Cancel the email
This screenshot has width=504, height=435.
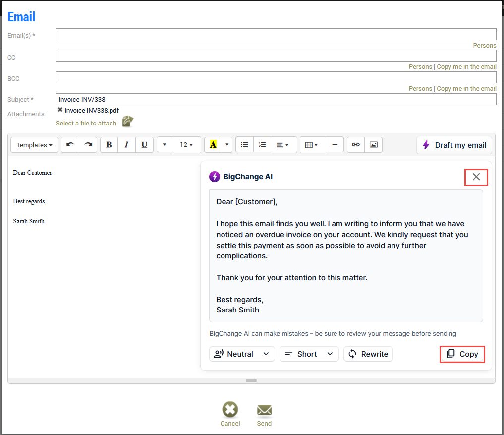coord(230,414)
